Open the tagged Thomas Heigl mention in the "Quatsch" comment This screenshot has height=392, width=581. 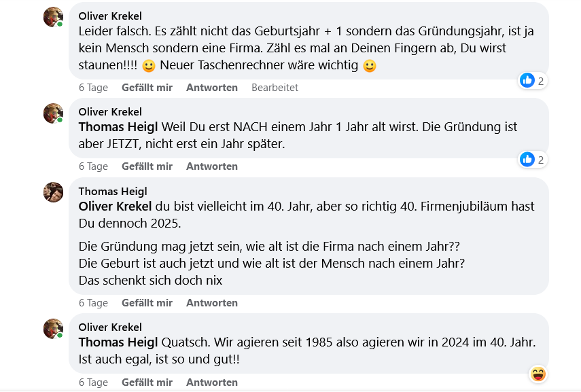(118, 343)
